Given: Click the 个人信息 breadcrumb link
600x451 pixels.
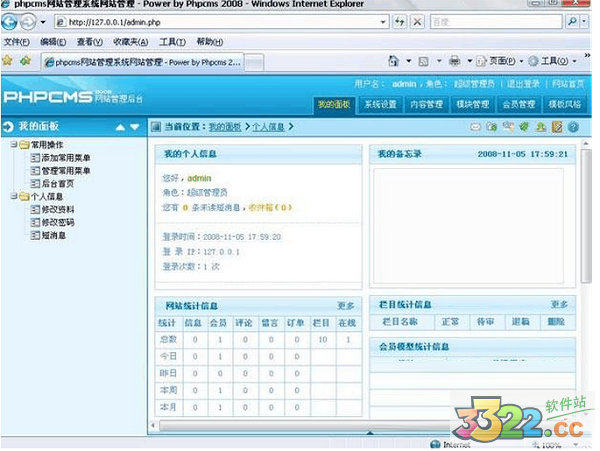Looking at the screenshot, I should pos(268,127).
